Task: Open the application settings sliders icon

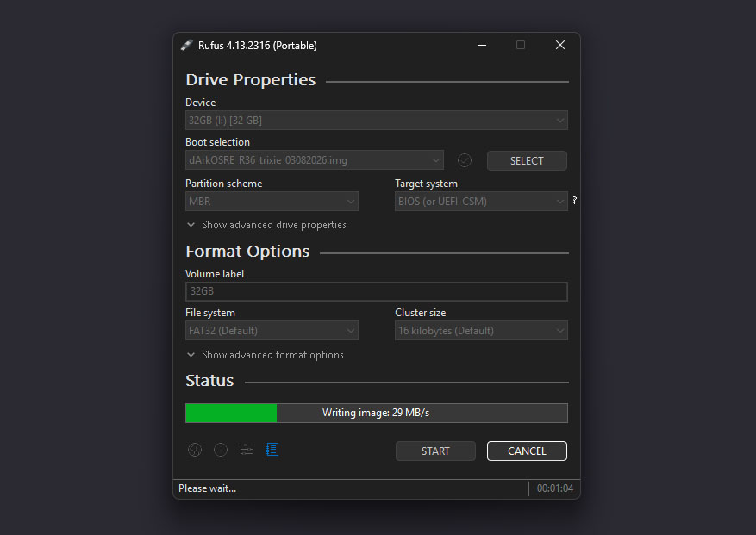Action: pos(247,450)
